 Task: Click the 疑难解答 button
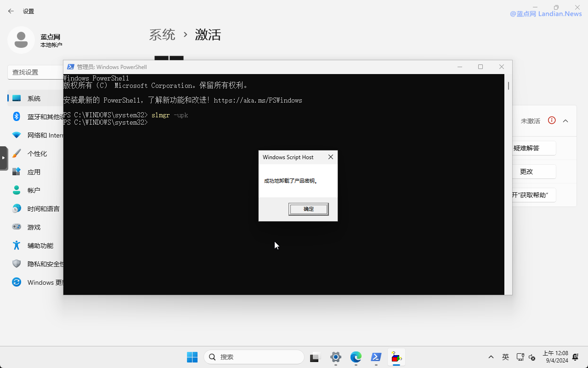click(534, 148)
